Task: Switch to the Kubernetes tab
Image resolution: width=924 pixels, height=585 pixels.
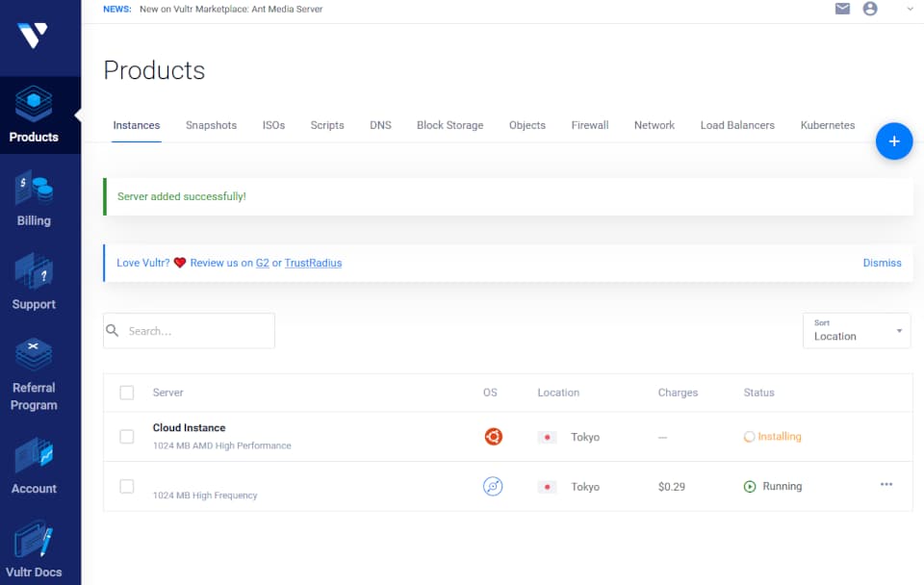Action: coord(828,125)
